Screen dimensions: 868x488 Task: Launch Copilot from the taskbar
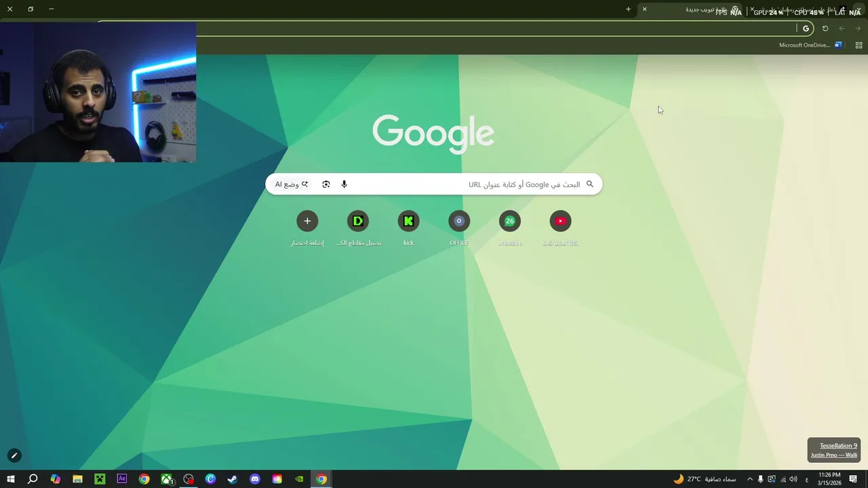pyautogui.click(x=55, y=479)
